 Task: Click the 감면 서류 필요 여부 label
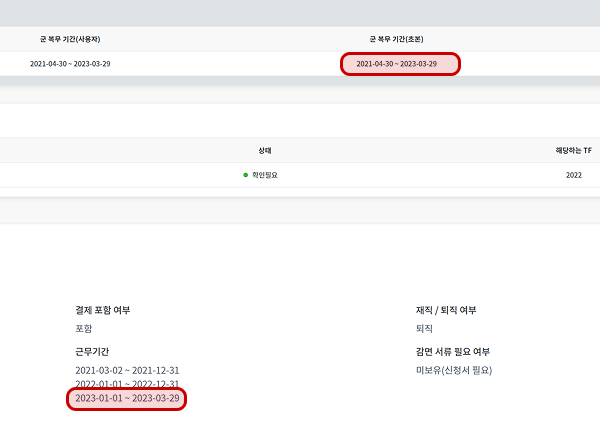(453, 352)
